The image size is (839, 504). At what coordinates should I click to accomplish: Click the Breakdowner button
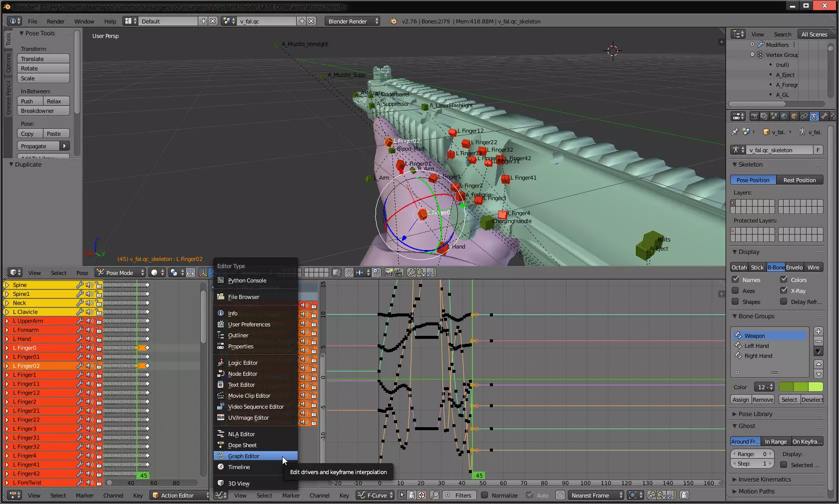click(x=43, y=111)
